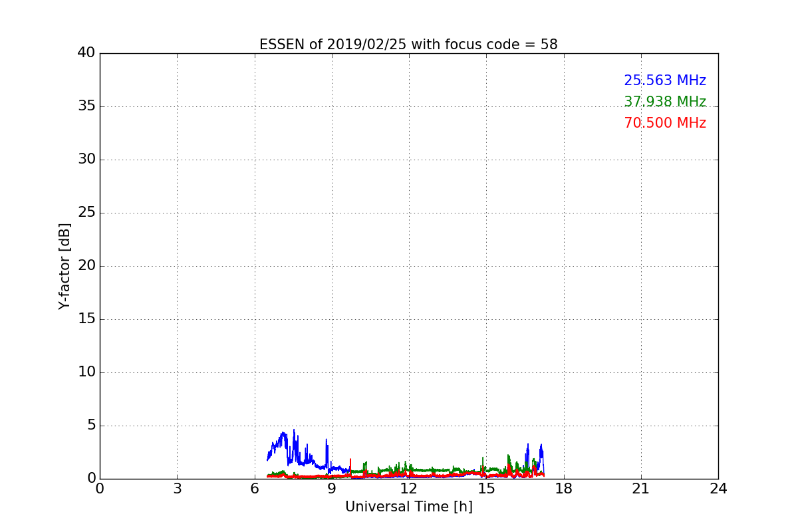Click y-axis tick label 10
The height and width of the screenshot is (532, 798).
pyautogui.click(x=86, y=372)
